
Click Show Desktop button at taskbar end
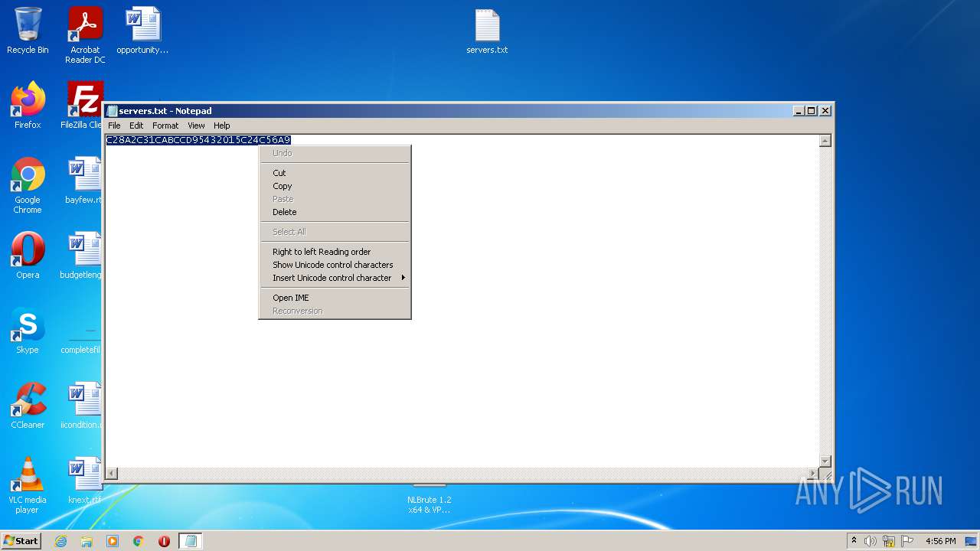point(971,541)
